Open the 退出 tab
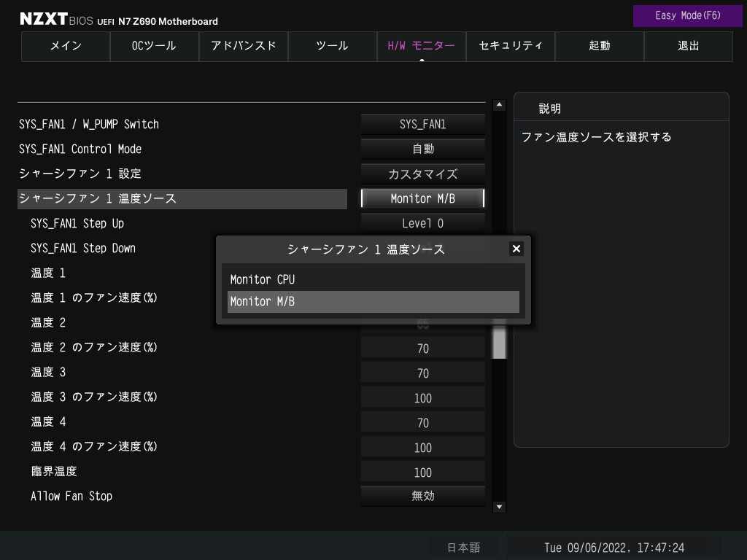747x560 pixels. 689,46
